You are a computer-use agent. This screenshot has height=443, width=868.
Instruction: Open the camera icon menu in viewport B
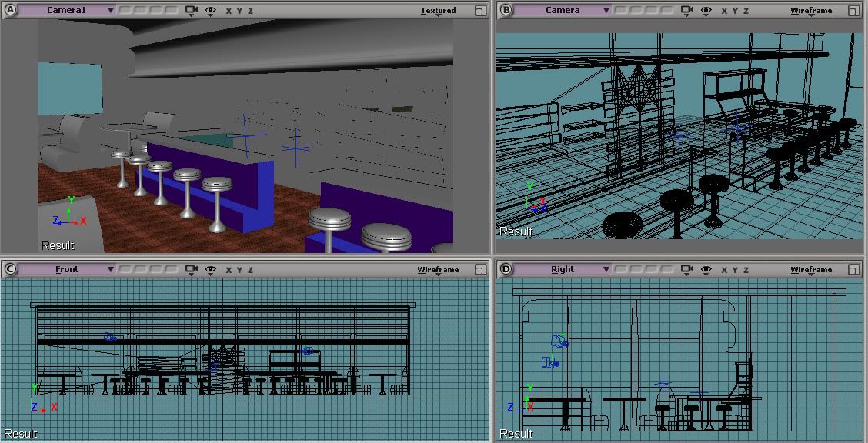pyautogui.click(x=687, y=10)
